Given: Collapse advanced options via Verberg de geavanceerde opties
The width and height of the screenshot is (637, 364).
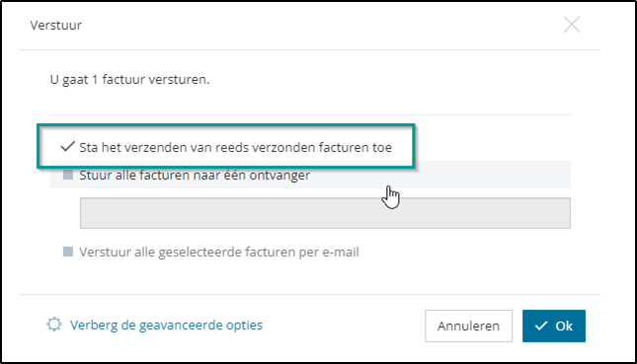Looking at the screenshot, I should tap(166, 326).
